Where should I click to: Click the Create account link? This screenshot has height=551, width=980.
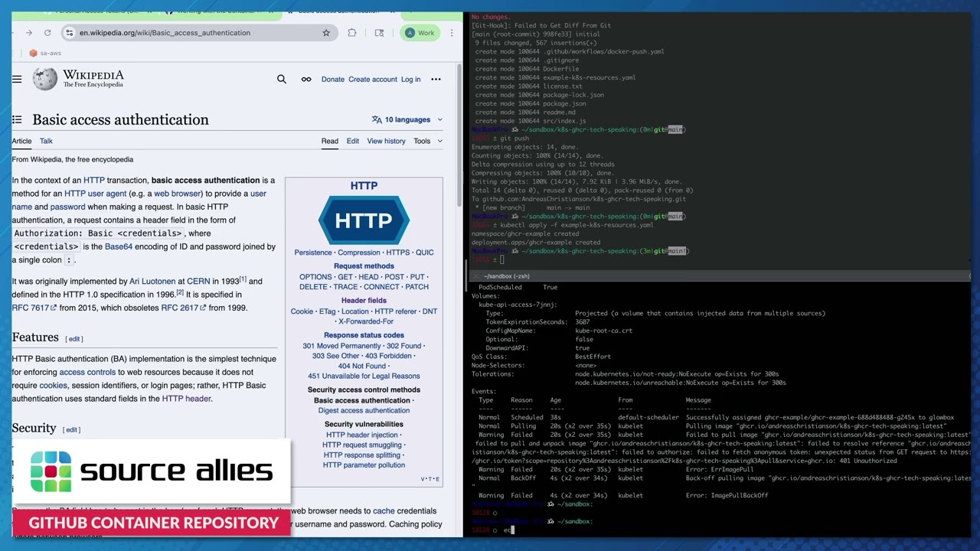[x=373, y=80]
